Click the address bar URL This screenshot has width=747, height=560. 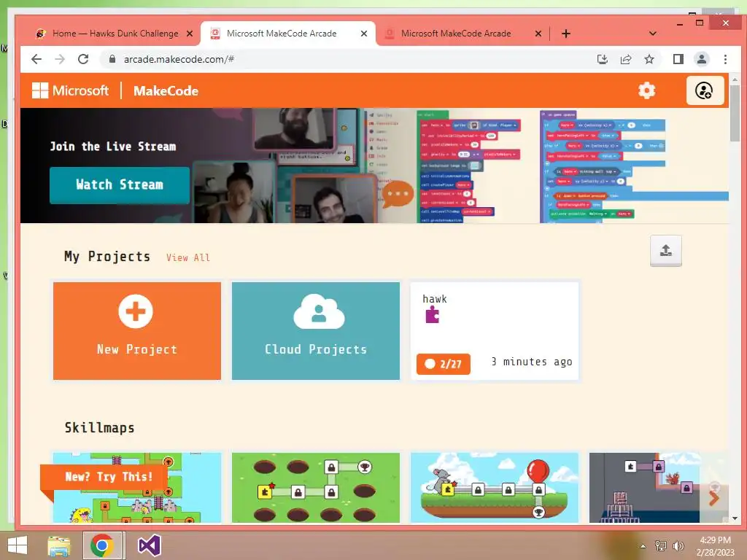pyautogui.click(x=179, y=59)
